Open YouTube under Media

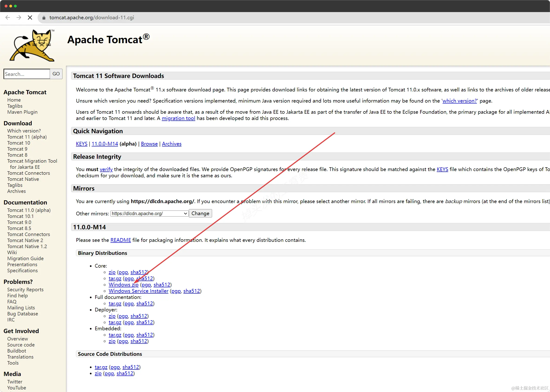[17, 388]
